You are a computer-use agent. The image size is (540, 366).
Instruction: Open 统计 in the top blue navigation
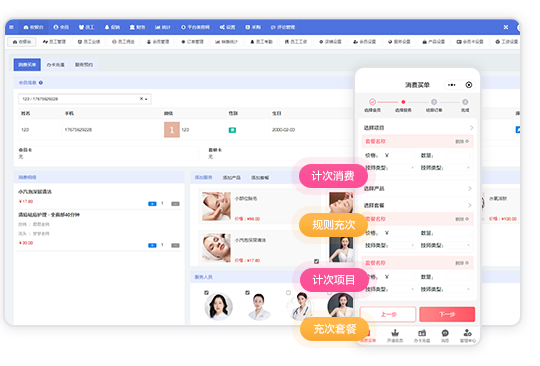click(x=163, y=27)
